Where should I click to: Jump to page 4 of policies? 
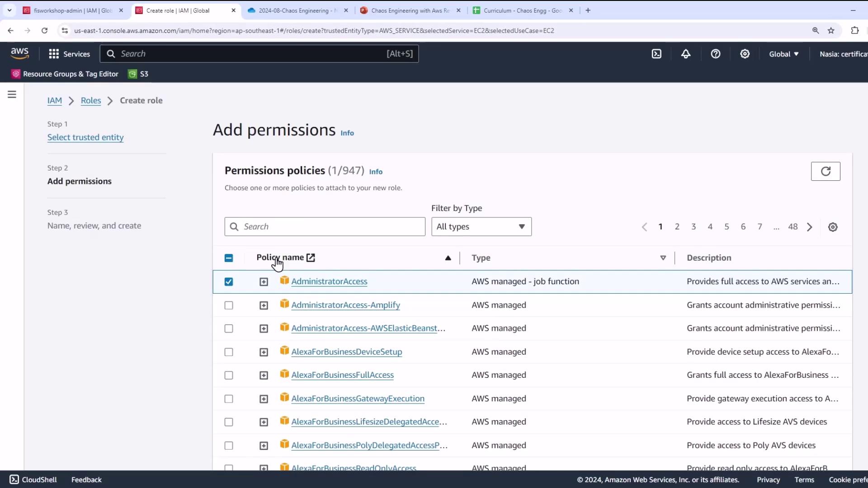point(710,227)
